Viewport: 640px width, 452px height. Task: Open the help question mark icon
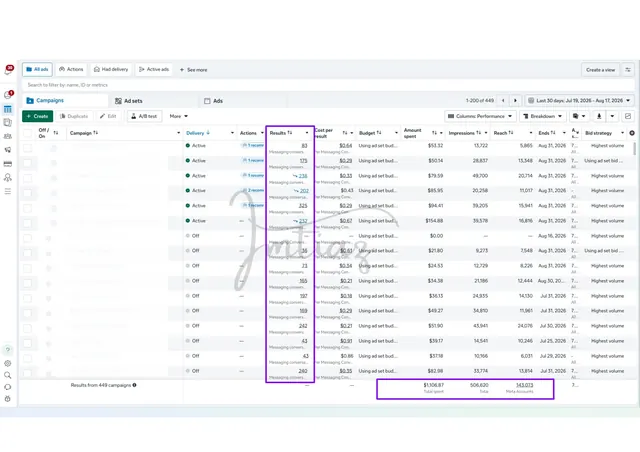click(8, 350)
